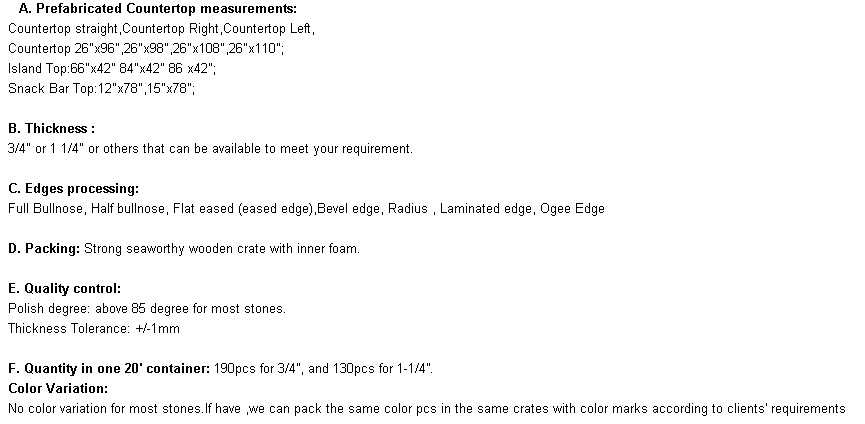Click the 'F. Quantity in one 20' container' label
The width and height of the screenshot is (865, 424).
coord(109,368)
